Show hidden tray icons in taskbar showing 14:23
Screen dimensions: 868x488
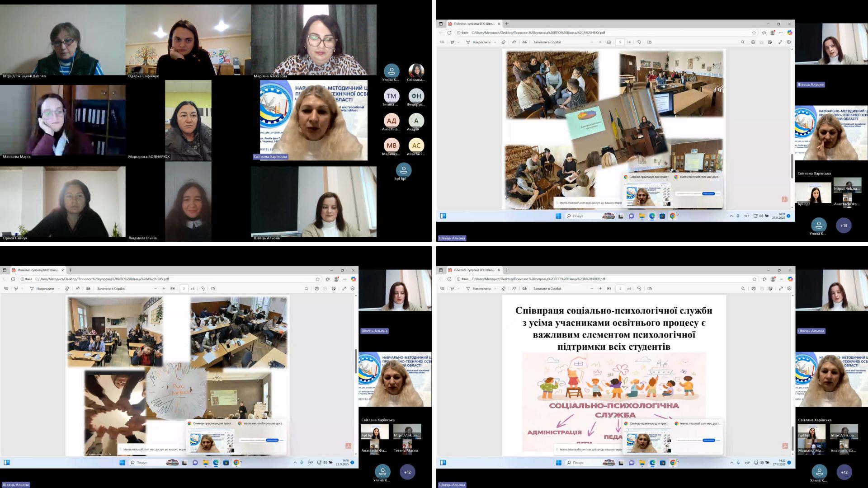(731, 462)
